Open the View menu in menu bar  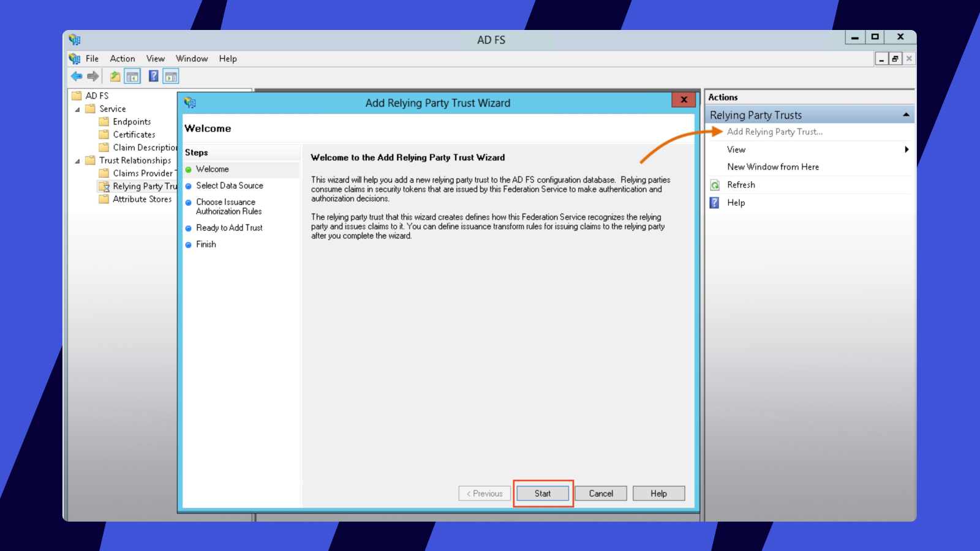[156, 59]
